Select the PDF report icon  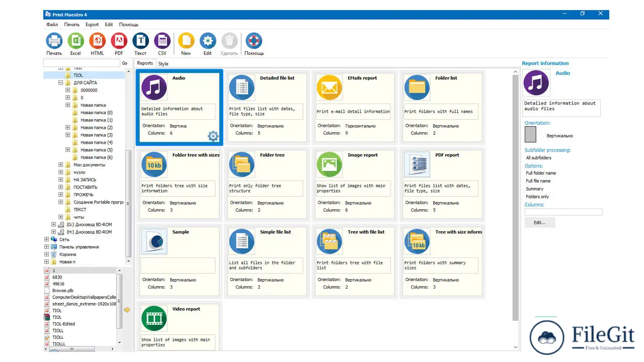point(417,164)
